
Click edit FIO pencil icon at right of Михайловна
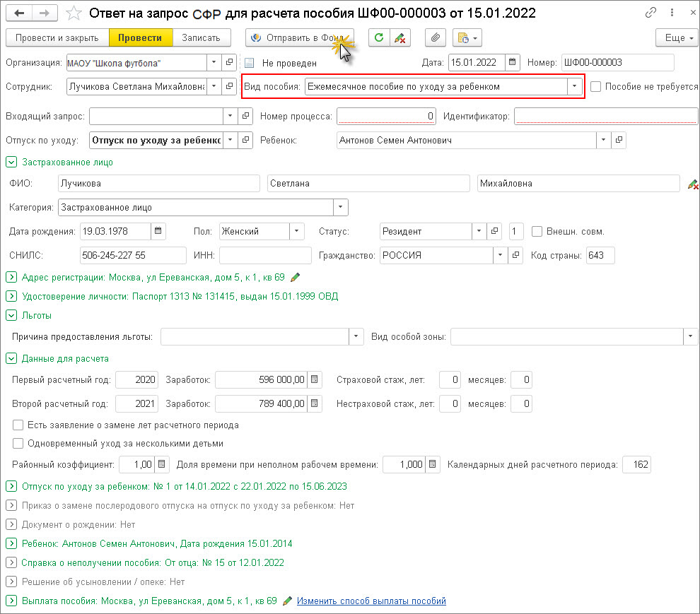(x=692, y=184)
